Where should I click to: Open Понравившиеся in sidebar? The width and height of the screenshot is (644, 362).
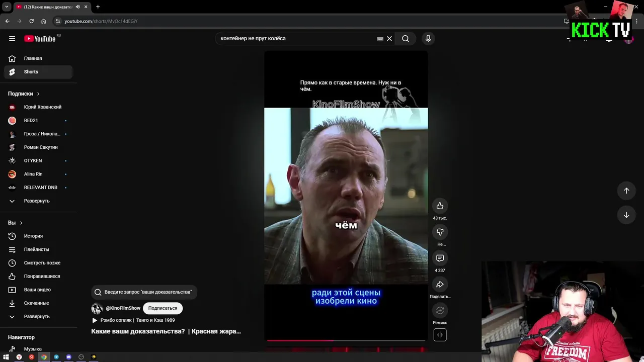tap(38, 277)
